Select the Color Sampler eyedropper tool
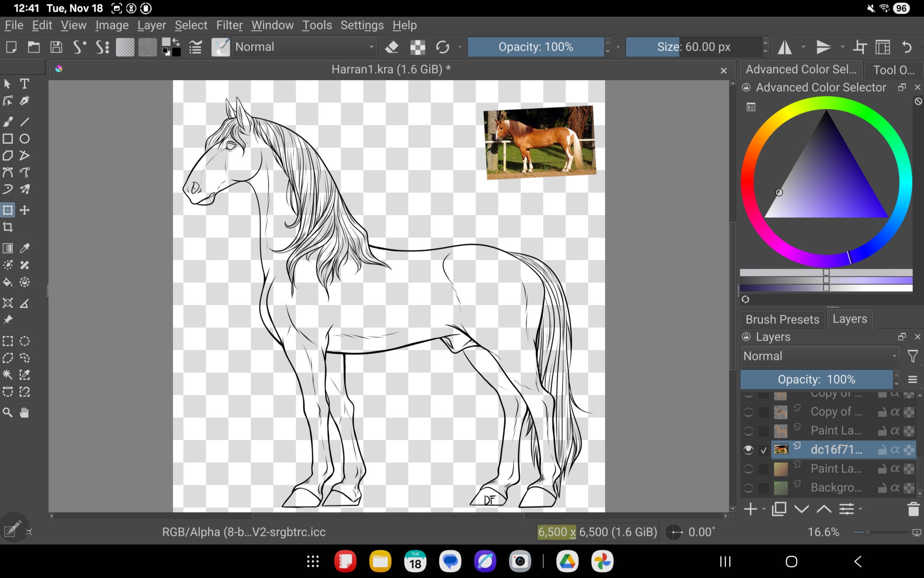The width and height of the screenshot is (924, 578). point(24,248)
